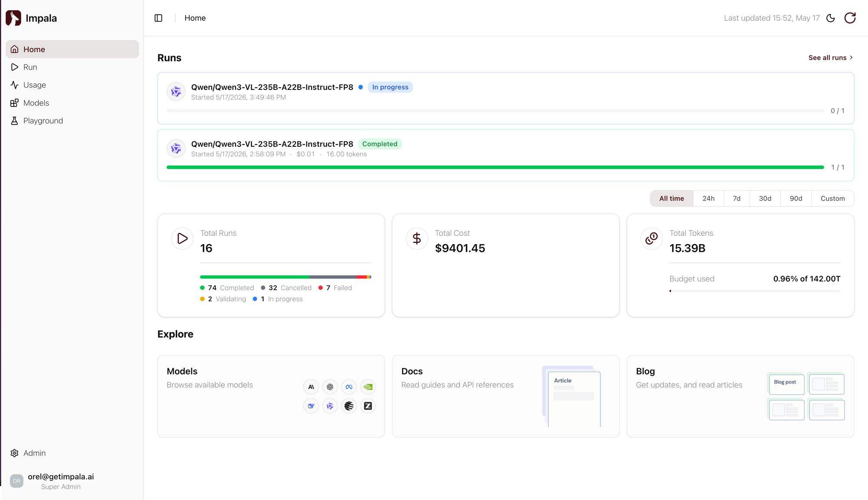Select the All time range
868x500 pixels.
[x=671, y=199]
